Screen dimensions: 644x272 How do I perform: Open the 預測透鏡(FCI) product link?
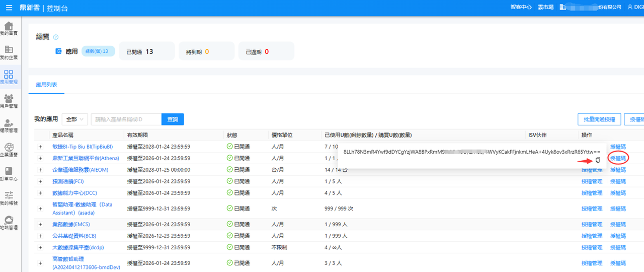point(68,181)
